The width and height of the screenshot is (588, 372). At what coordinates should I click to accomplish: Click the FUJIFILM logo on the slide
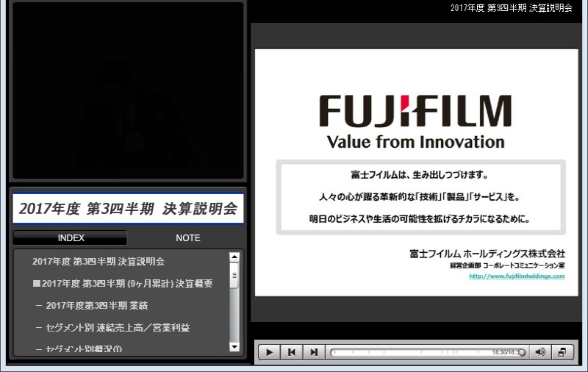pos(415,110)
